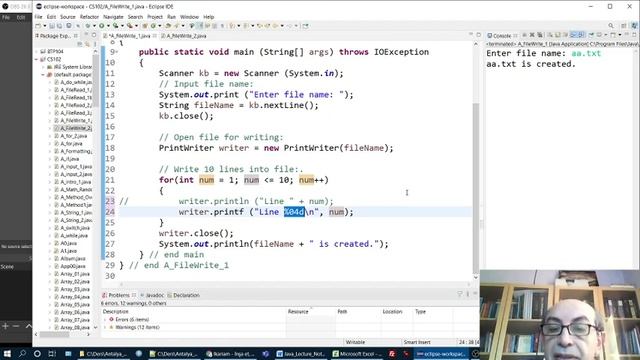Open the Source menu
640x360 pixels.
tap(68, 17)
